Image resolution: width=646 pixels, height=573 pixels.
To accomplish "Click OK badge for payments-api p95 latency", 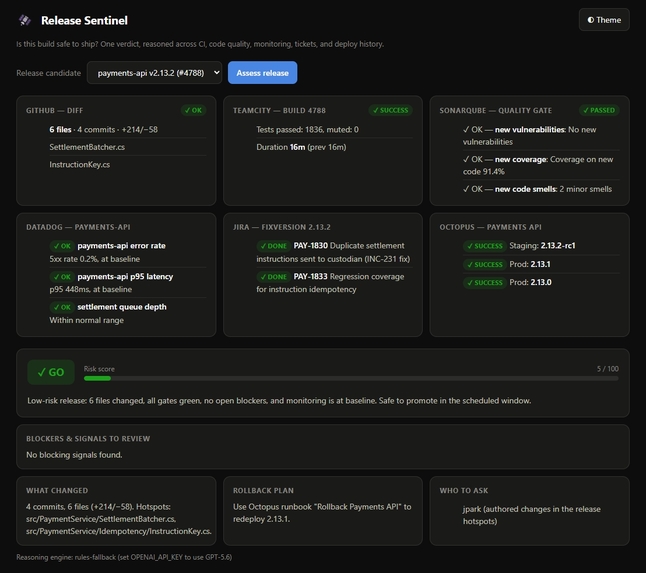I will click(62, 277).
